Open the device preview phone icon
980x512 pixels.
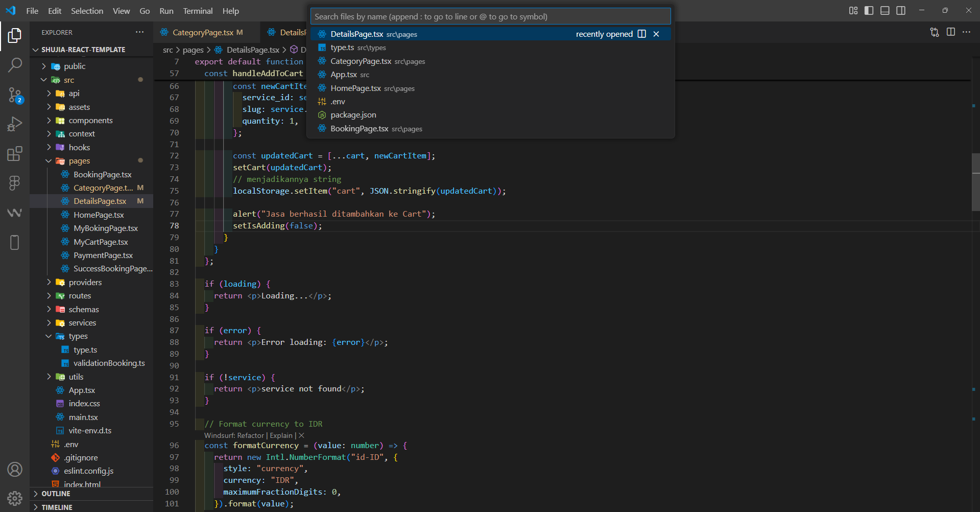(x=15, y=242)
